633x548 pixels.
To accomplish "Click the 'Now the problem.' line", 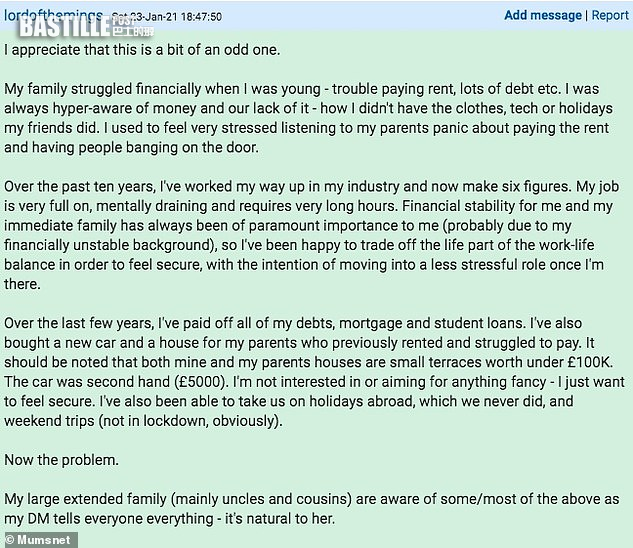I will pyautogui.click(x=61, y=460).
